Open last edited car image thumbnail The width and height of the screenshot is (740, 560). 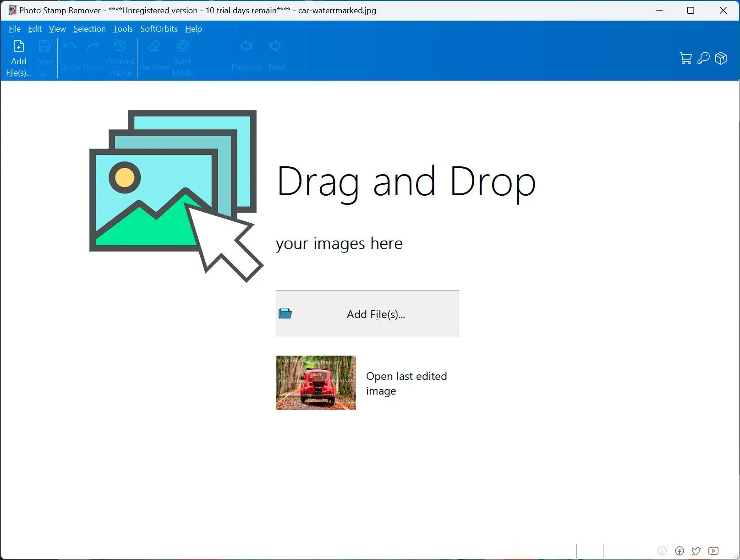[x=316, y=383]
